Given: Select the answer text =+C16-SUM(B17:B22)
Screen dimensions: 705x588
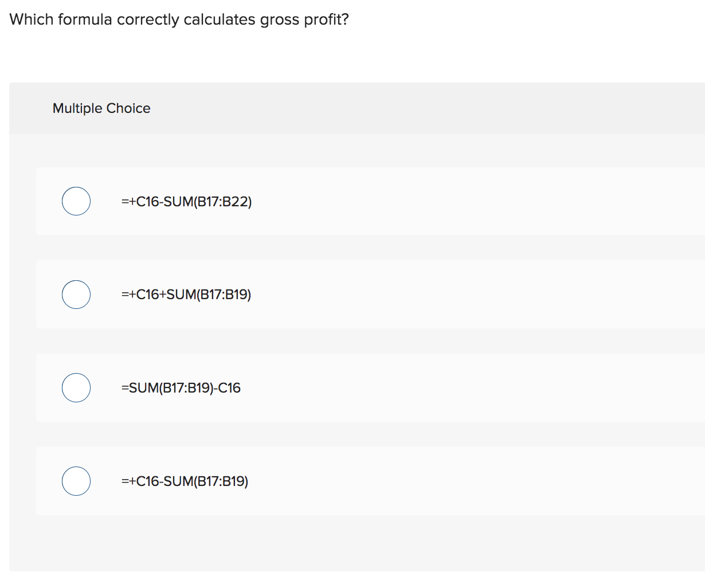Looking at the screenshot, I should tap(186, 201).
